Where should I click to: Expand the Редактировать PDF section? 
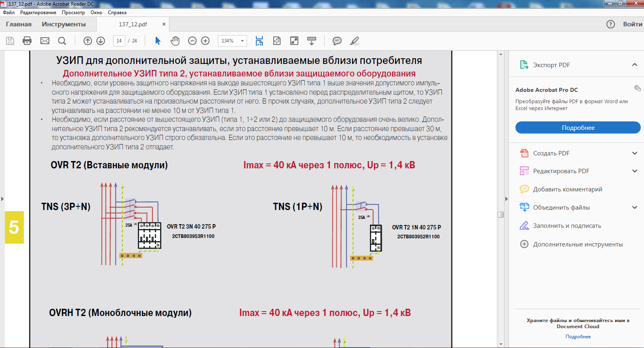[x=634, y=171]
